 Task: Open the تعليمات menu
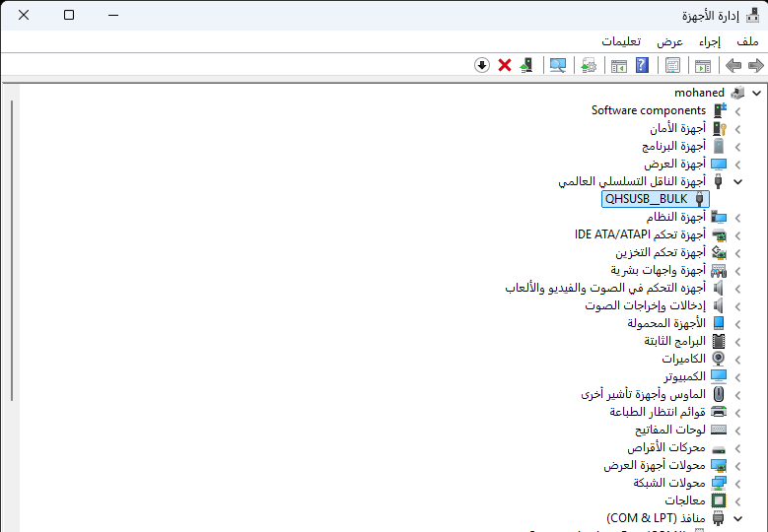click(x=621, y=41)
